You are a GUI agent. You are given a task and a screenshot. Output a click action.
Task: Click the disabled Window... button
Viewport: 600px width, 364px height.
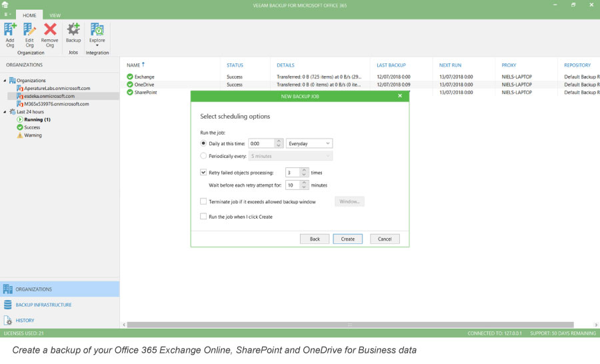(349, 201)
